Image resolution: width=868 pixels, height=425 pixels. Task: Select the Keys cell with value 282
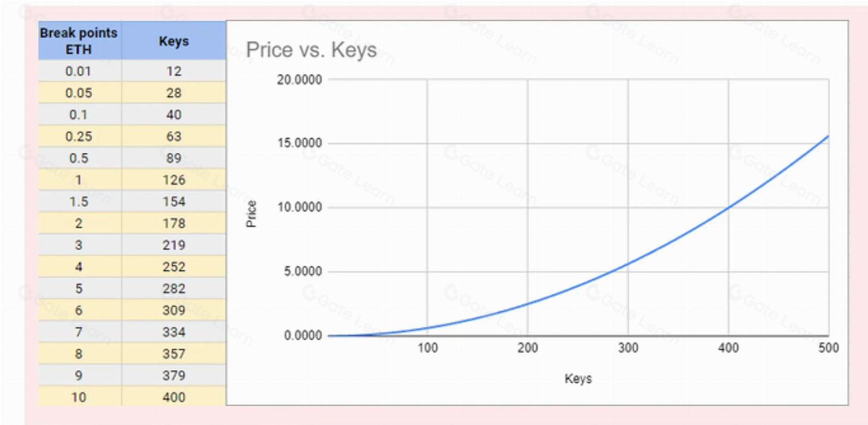(x=173, y=288)
